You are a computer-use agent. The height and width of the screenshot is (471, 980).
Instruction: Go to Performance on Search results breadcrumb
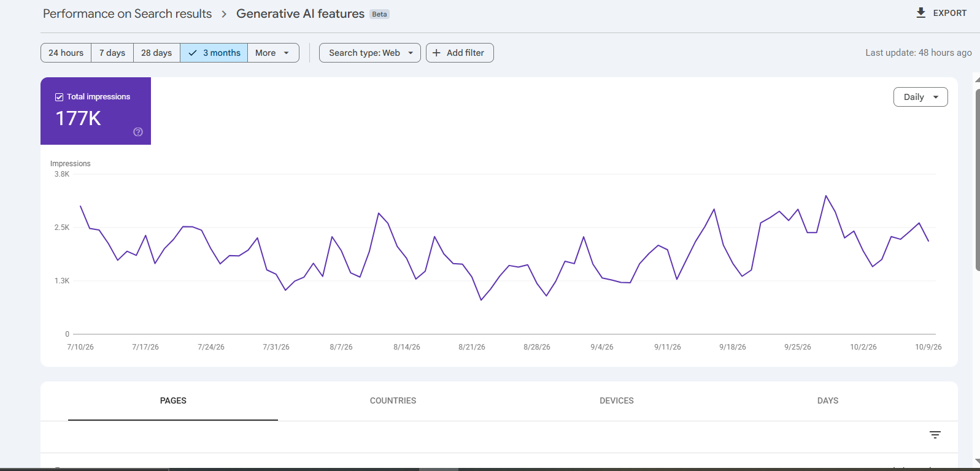click(x=127, y=13)
